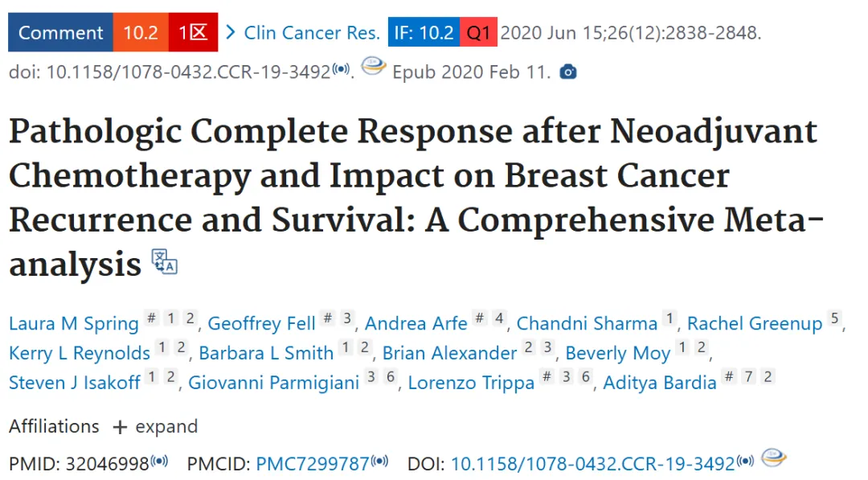The width and height of the screenshot is (868, 480).
Task: Open author Aditya Bardia's link
Action: [659, 383]
